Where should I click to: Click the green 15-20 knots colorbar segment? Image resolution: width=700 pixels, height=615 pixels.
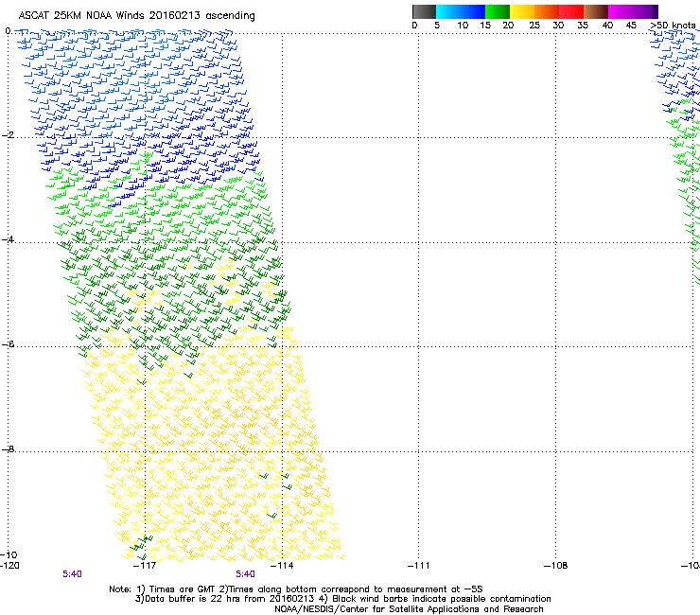[498, 11]
